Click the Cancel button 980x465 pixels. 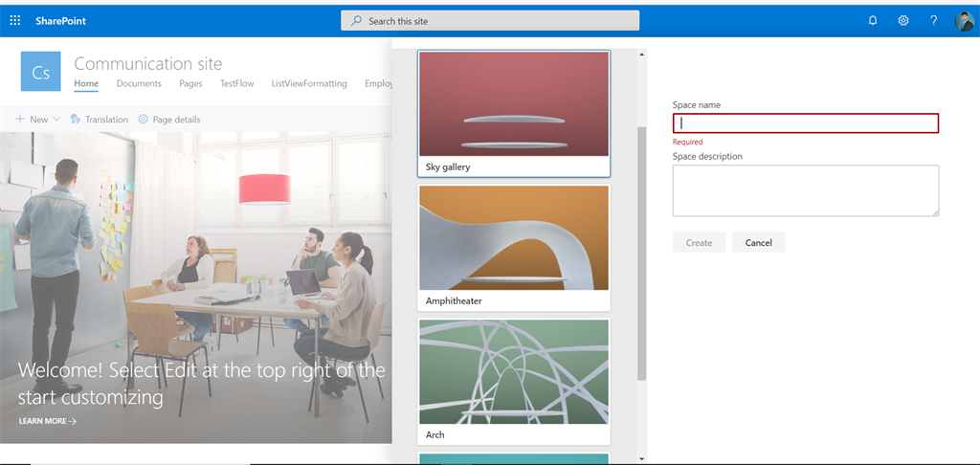[x=758, y=242]
